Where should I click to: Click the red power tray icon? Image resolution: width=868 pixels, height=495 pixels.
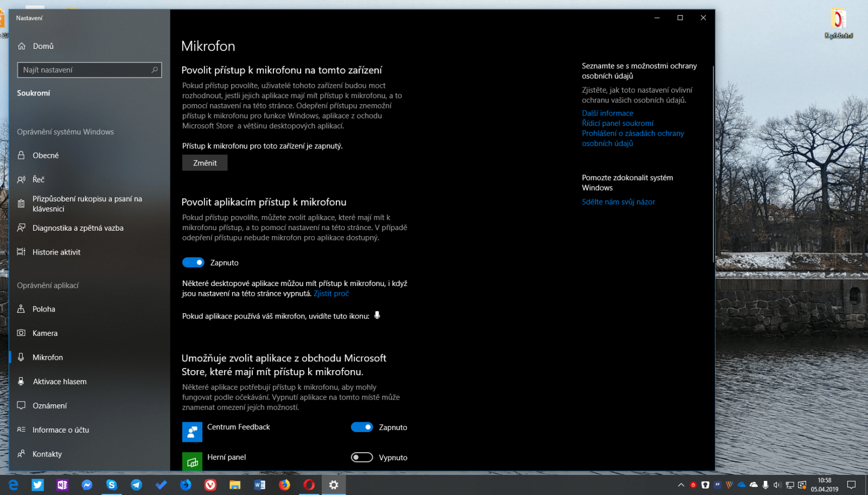(x=693, y=485)
